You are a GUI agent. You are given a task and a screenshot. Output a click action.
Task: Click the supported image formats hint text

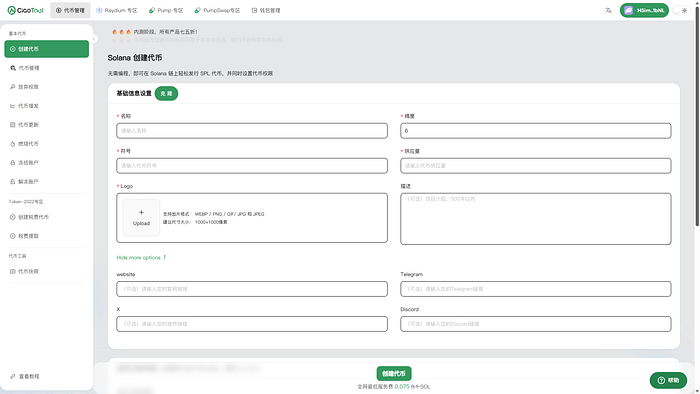(x=213, y=214)
